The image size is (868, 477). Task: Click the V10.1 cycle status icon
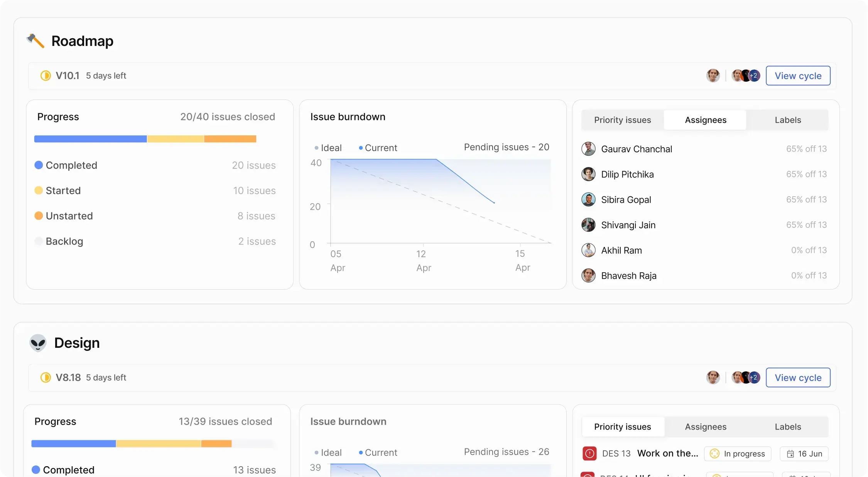point(46,76)
